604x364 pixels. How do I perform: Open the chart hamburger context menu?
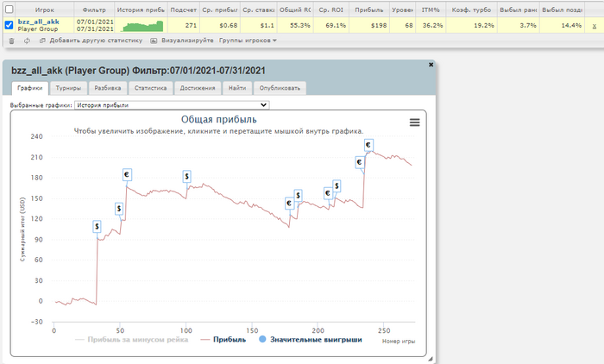click(x=414, y=122)
